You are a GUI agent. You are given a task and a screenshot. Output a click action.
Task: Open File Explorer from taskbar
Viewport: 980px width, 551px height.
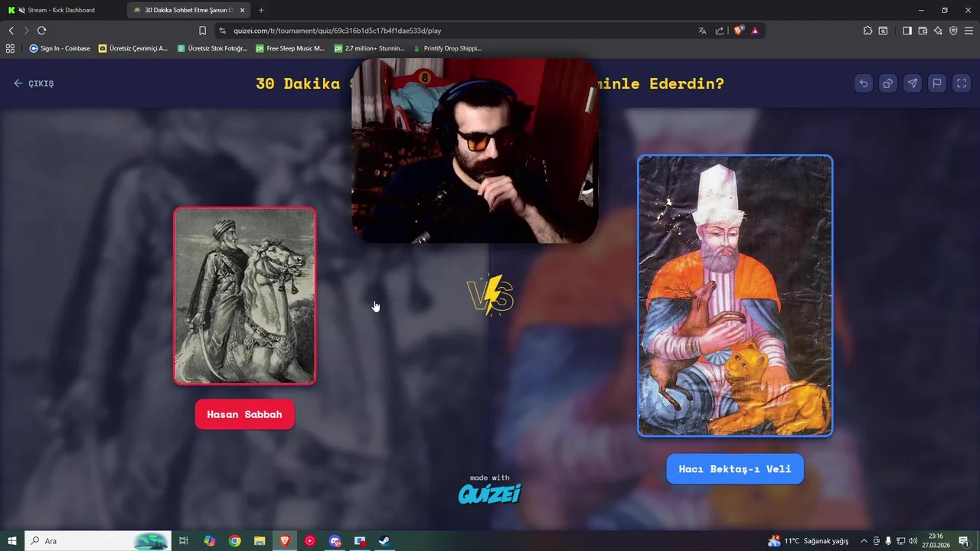tap(260, 541)
